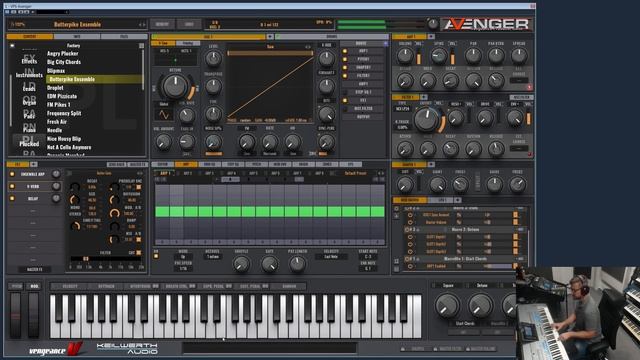The width and height of the screenshot is (640, 360).
Task: Open the arp Velocity Last Note dropdown
Action: (331, 257)
